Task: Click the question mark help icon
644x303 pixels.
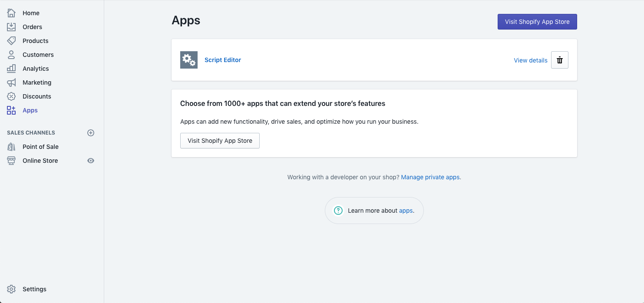Action: click(x=338, y=211)
